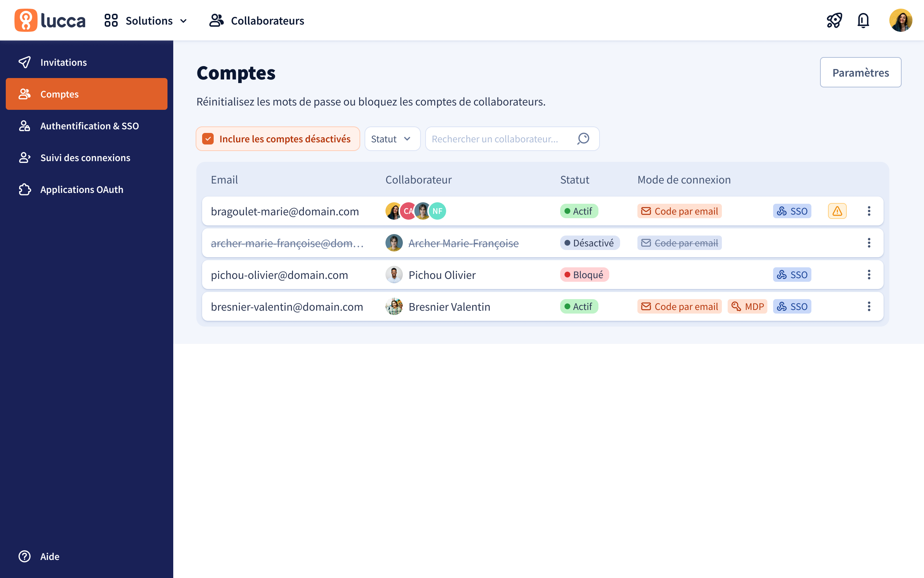Click the Bloqué status badge
Screen dimensions: 924x578
tap(584, 275)
